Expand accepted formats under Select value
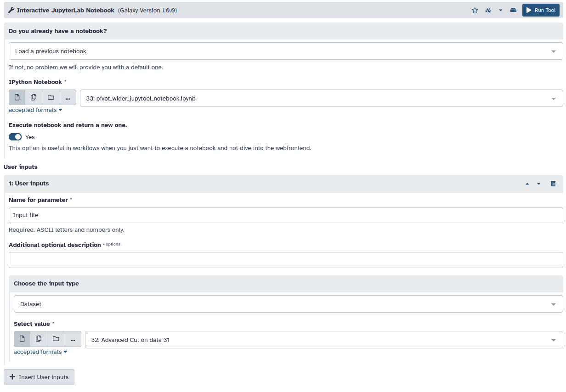The image size is (566, 392). (40, 352)
